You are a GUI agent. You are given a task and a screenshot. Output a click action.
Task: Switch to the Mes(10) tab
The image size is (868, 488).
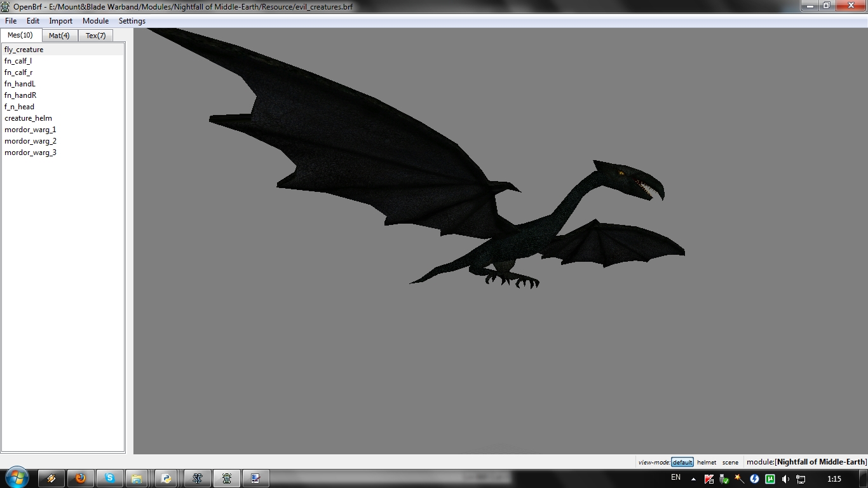click(21, 35)
